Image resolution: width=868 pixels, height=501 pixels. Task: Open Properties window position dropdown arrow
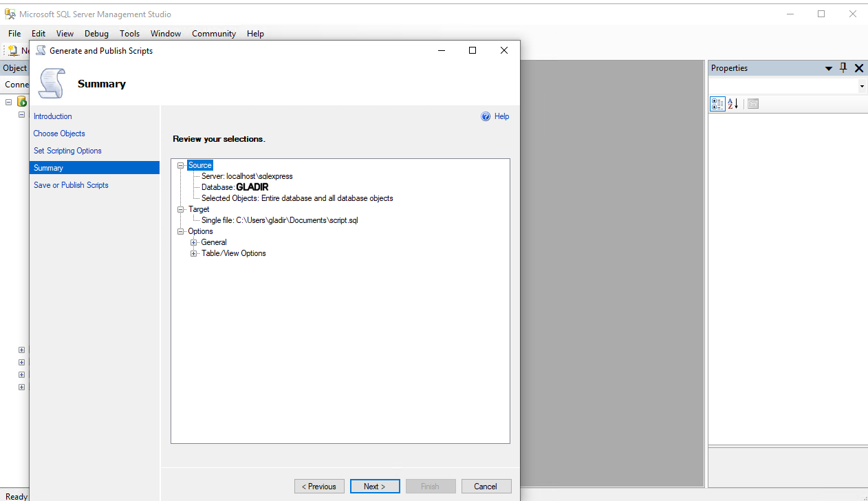(829, 68)
